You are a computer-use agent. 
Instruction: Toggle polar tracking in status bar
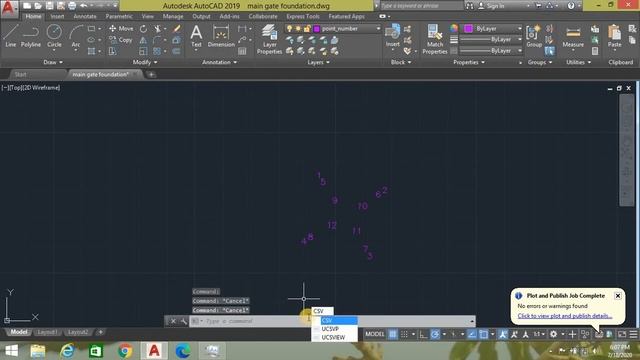tap(435, 334)
